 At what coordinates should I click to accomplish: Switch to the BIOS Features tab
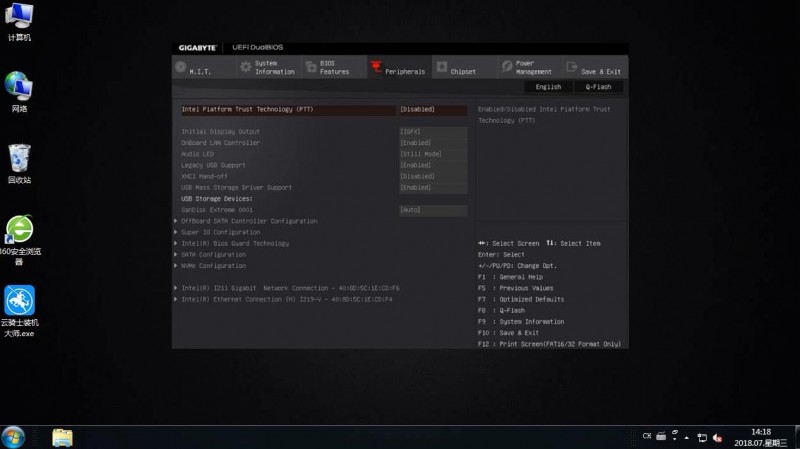click(334, 67)
